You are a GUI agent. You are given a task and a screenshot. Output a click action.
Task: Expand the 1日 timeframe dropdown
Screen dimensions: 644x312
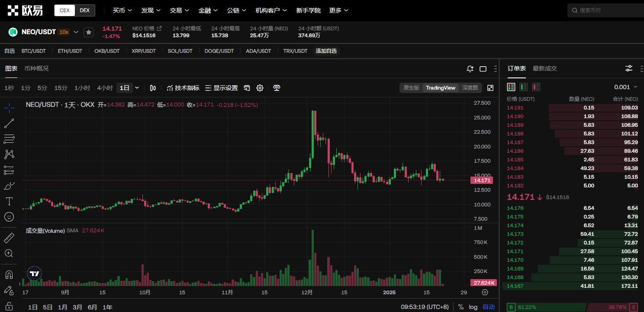coord(137,88)
